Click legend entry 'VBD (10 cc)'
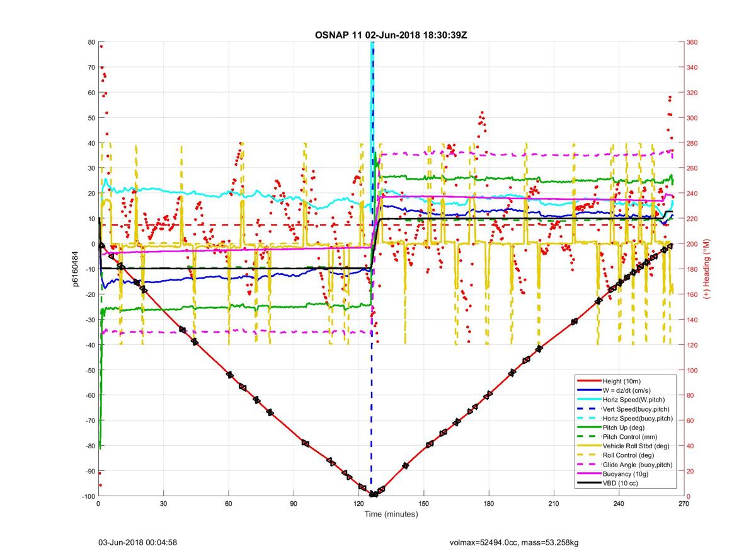 (x=621, y=483)
